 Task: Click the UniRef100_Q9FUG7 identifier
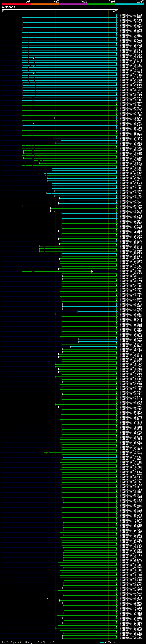[131, 286]
